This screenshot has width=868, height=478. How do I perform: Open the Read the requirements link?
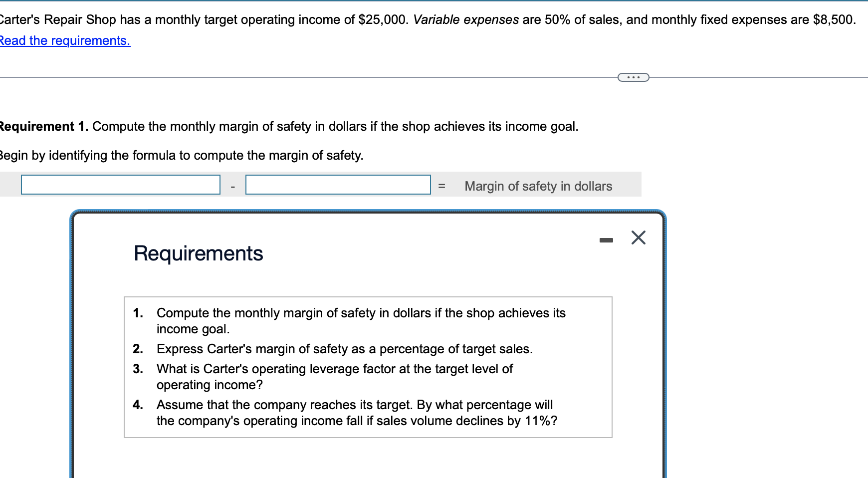click(65, 40)
